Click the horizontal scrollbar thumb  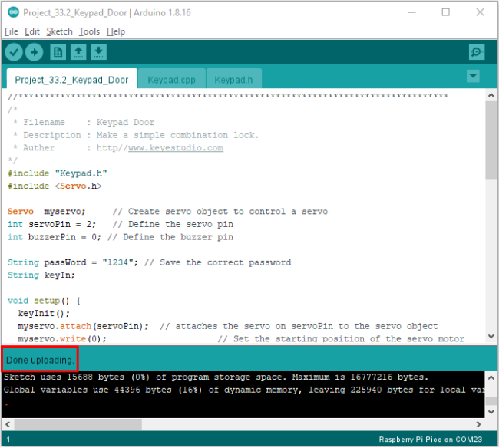click(x=78, y=424)
